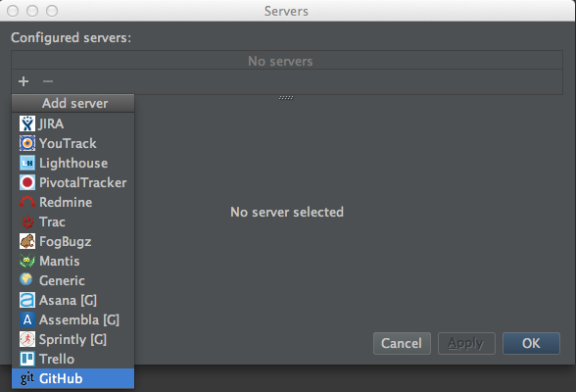This screenshot has width=576, height=392.
Task: Click the JIRA icon in Add server list
Action: [x=27, y=123]
